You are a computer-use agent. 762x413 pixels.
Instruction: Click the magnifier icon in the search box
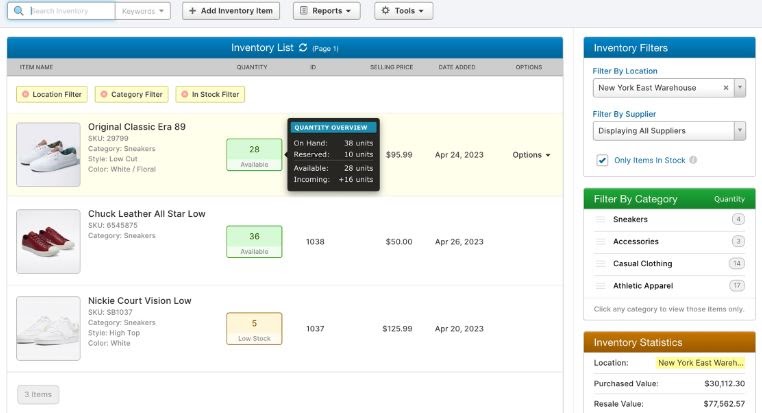click(19, 11)
